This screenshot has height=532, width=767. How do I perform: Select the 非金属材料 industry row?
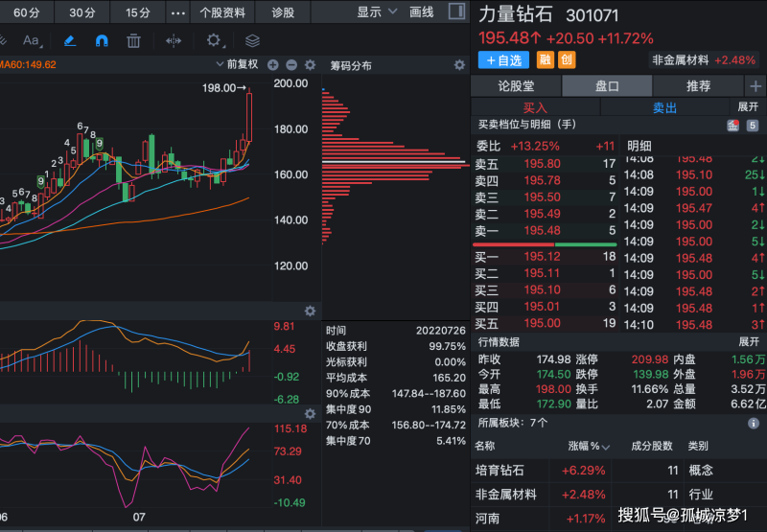(618, 495)
